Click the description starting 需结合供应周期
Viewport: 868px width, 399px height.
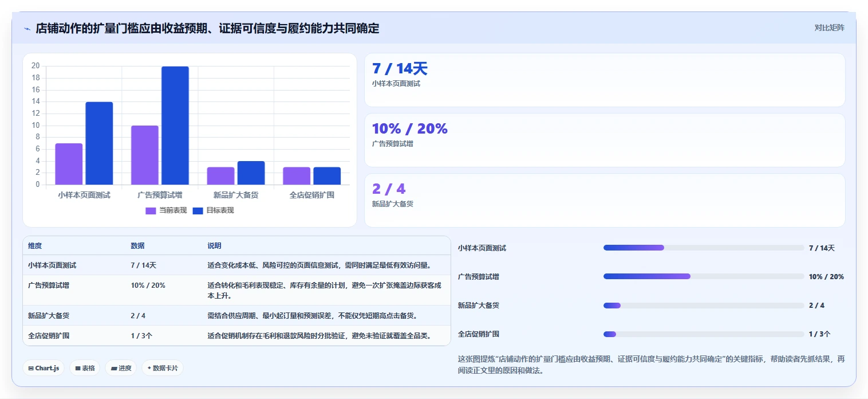(312, 315)
